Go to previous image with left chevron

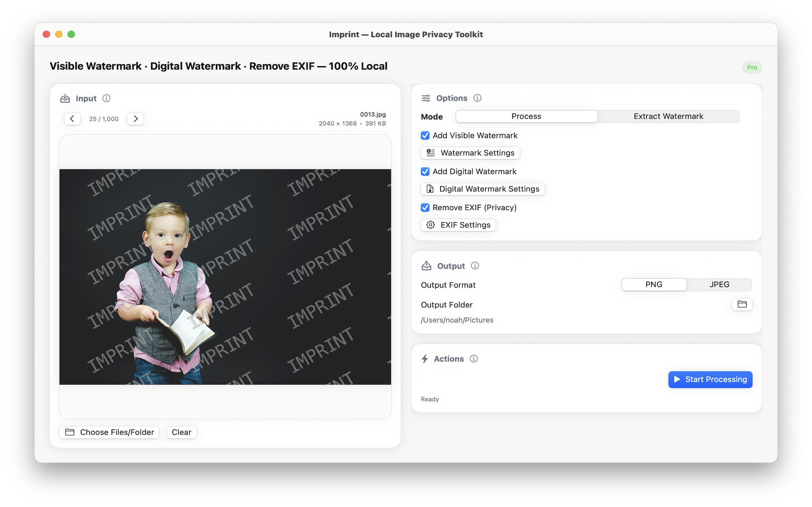click(x=72, y=119)
